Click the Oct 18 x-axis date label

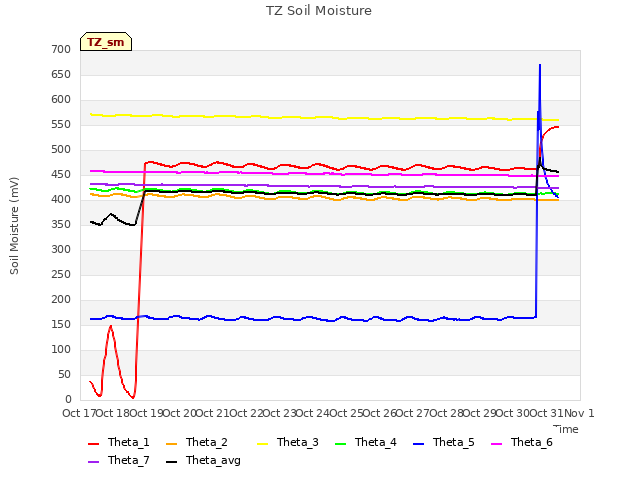[x=113, y=413]
